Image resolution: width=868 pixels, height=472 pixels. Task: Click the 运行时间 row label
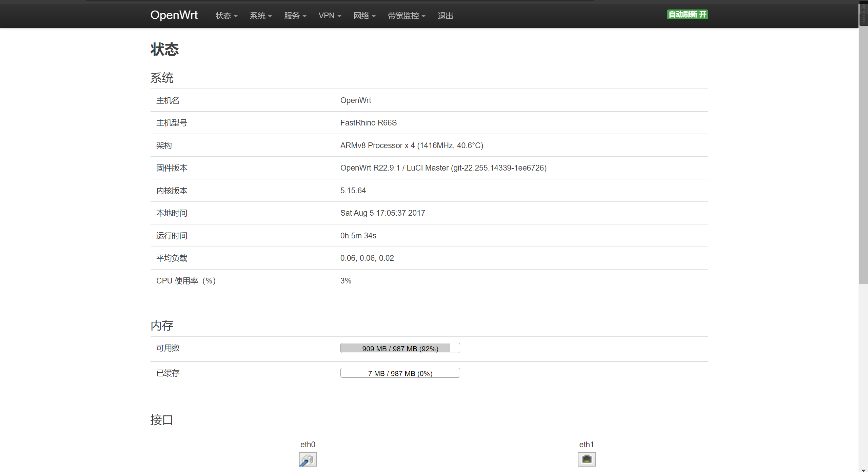(172, 236)
